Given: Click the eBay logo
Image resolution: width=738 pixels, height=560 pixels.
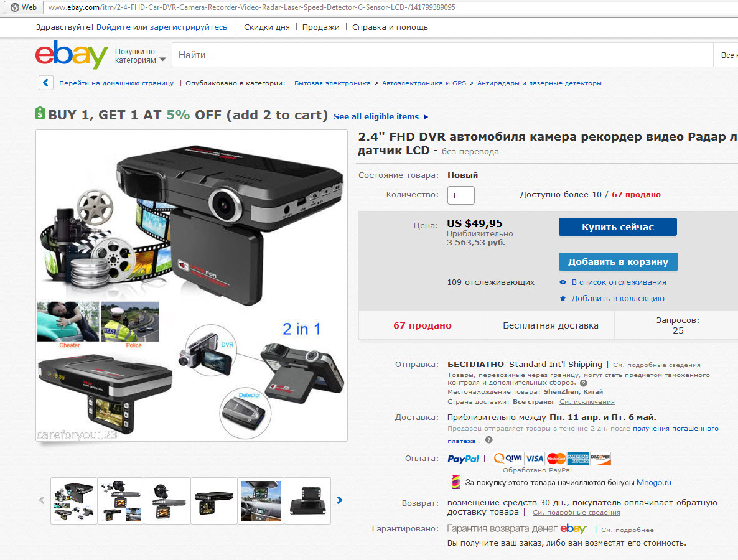Looking at the screenshot, I should tap(72, 55).
